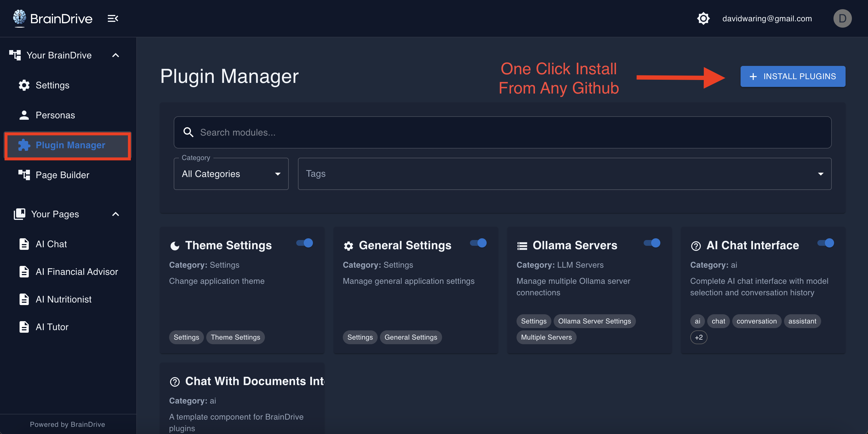Turn off the AI Chat Interface toggle
The image size is (868, 434).
[x=826, y=243]
